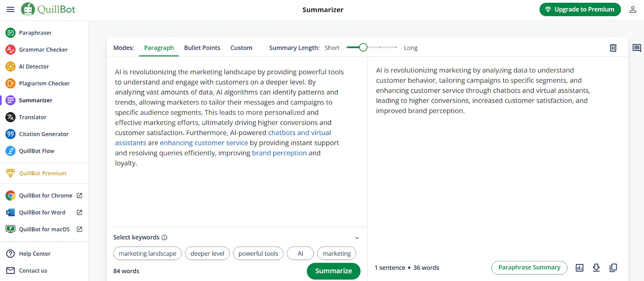Collapse the Select keywords section chevron

(x=357, y=238)
